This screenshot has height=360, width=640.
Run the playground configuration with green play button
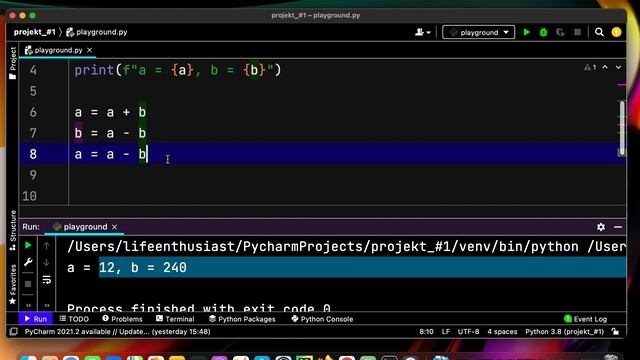pos(527,32)
